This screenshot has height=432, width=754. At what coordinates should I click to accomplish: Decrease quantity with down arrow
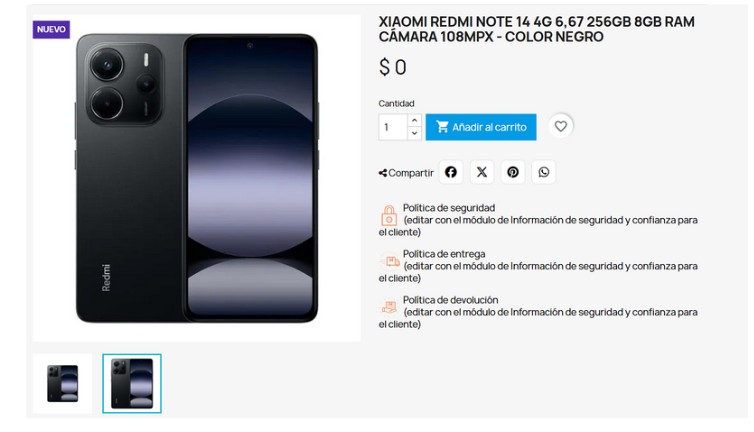tap(415, 133)
